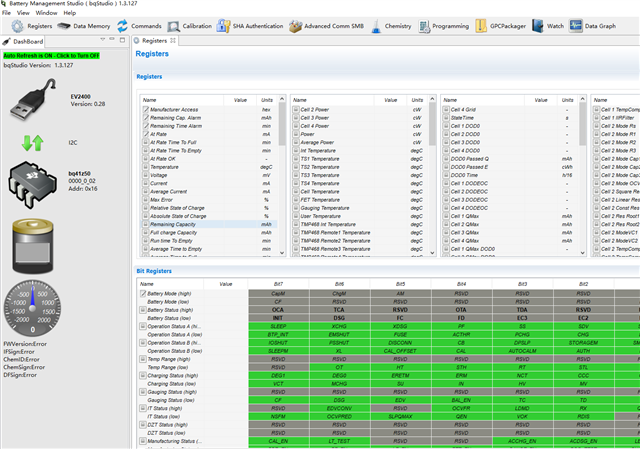Click the current gauge dial
This screenshot has width=640, height=449.
coord(33,308)
